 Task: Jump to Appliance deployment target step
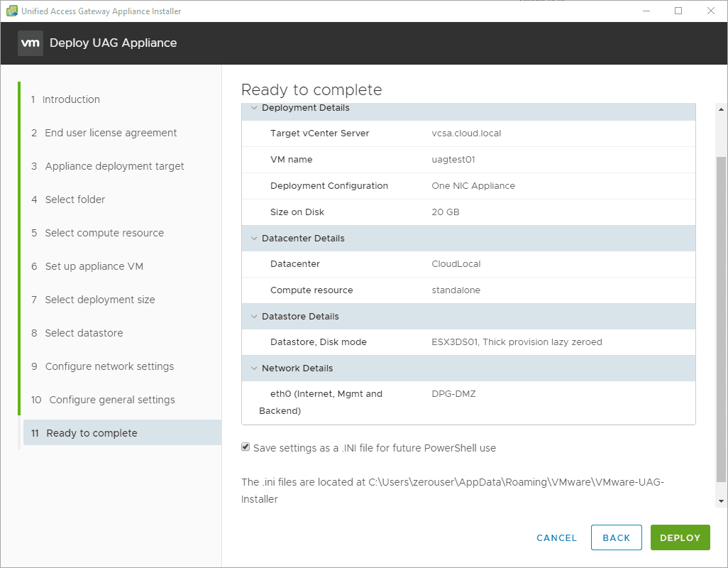(x=114, y=166)
